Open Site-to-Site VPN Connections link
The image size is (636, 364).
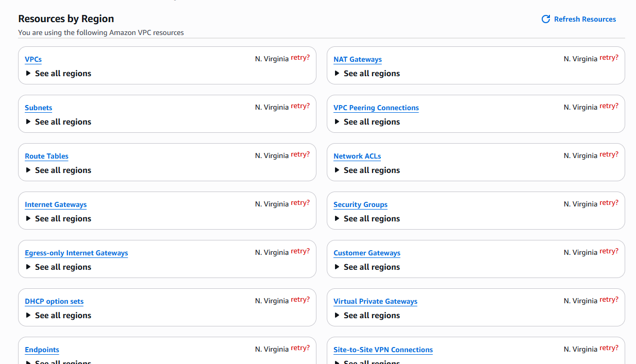pyautogui.click(x=383, y=350)
